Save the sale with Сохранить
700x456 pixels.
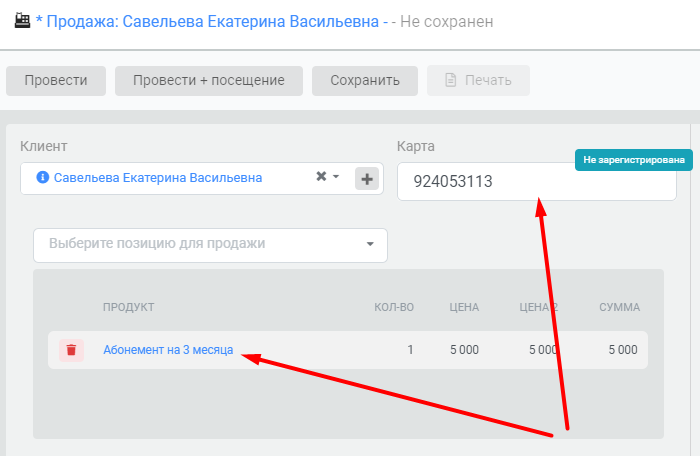(x=365, y=80)
